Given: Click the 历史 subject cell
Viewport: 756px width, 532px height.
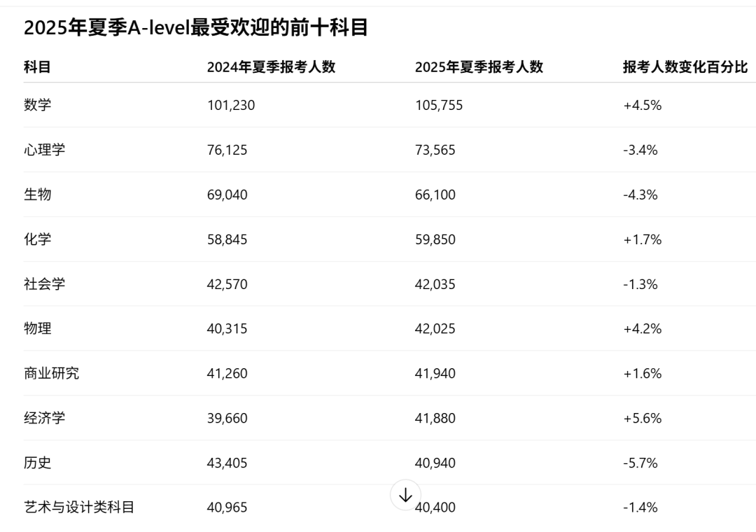Looking at the screenshot, I should coord(37,463).
